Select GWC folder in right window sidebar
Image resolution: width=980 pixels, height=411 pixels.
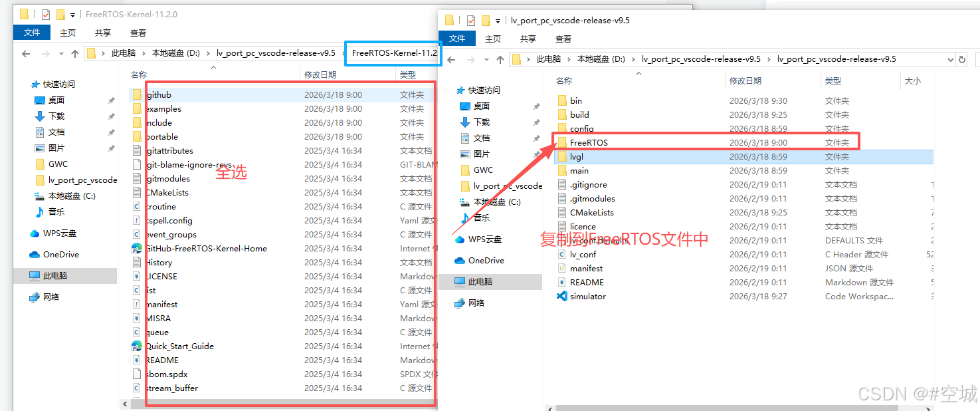tap(483, 170)
